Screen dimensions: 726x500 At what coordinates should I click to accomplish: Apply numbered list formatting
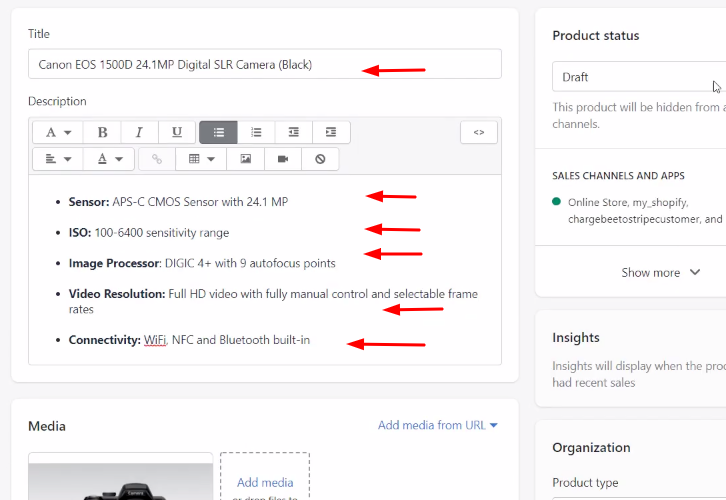pyautogui.click(x=256, y=132)
